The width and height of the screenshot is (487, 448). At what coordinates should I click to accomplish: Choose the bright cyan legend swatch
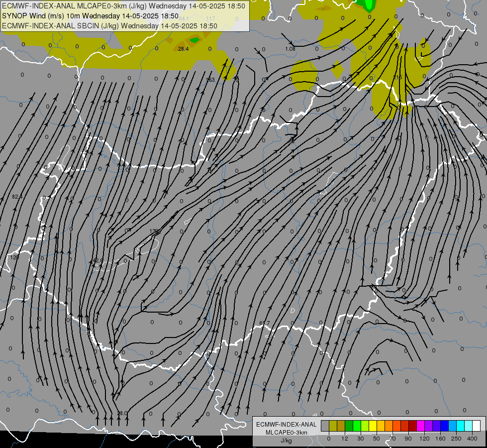coord(461,426)
